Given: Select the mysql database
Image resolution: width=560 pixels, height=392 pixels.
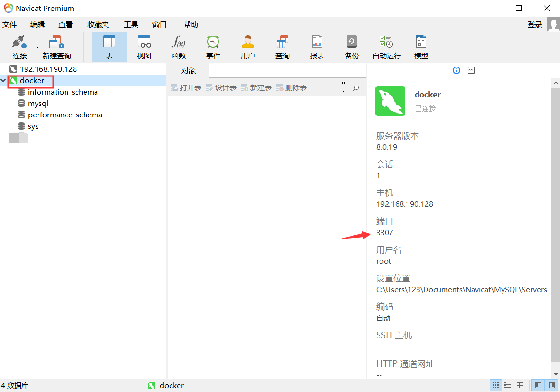Looking at the screenshot, I should pyautogui.click(x=38, y=103).
